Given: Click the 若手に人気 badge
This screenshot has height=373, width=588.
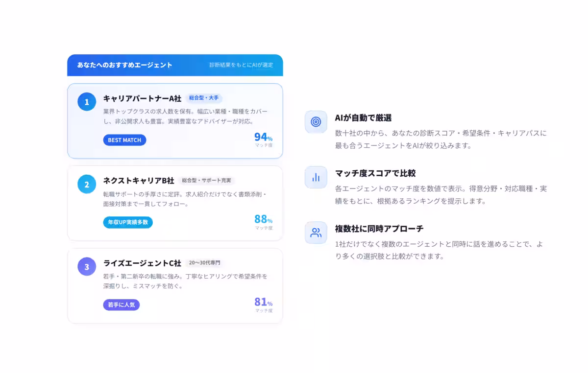Looking at the screenshot, I should (x=122, y=304).
